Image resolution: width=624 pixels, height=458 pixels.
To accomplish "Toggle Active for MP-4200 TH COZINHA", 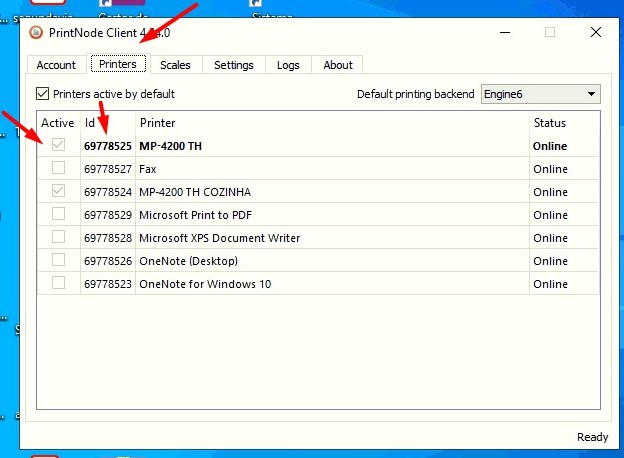I will 58,191.
